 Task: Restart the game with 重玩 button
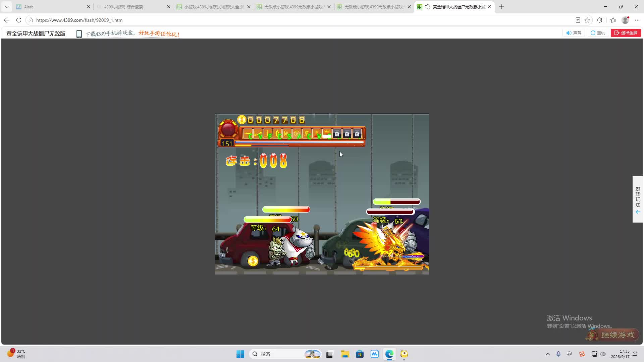[x=598, y=33]
